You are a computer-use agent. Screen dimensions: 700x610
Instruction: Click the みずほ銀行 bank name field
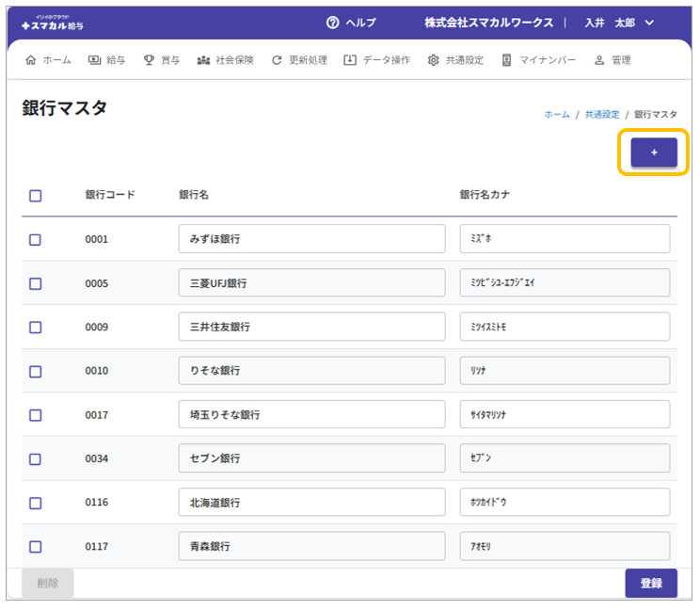coord(311,239)
